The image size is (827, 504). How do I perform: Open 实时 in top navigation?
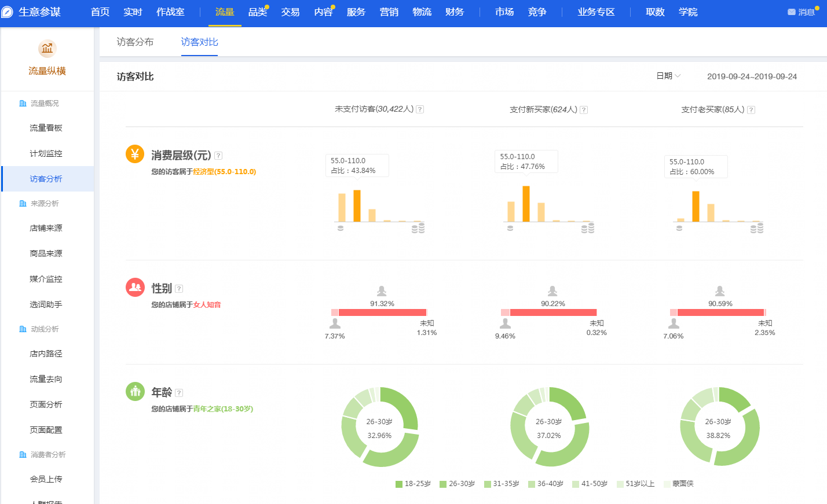(133, 12)
